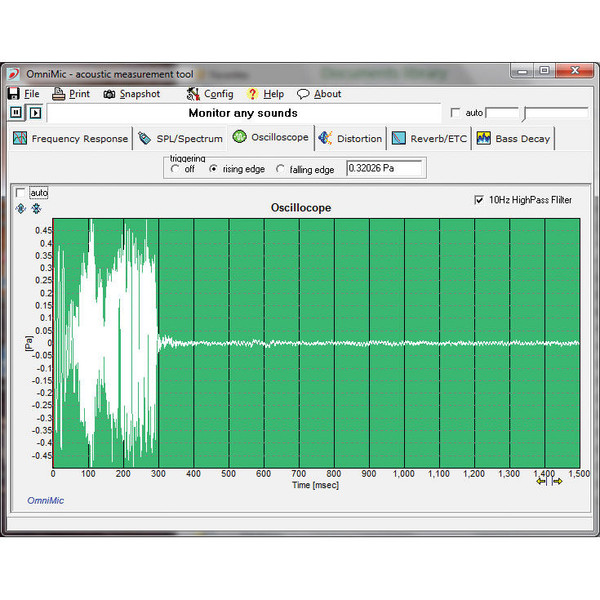Click the triggering group label

coord(188,158)
